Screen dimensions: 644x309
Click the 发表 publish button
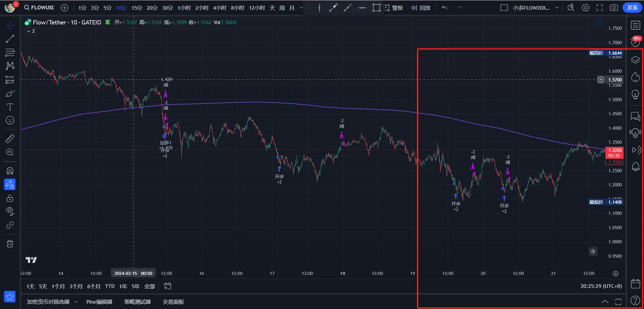[632, 8]
